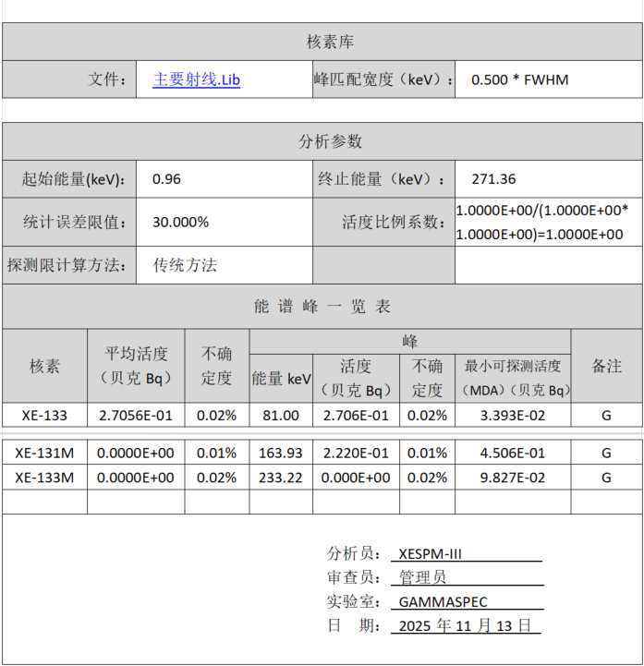Image resolution: width=644 pixels, height=666 pixels.
Task: Click the analyst field XESPM-III
Action: click(430, 554)
